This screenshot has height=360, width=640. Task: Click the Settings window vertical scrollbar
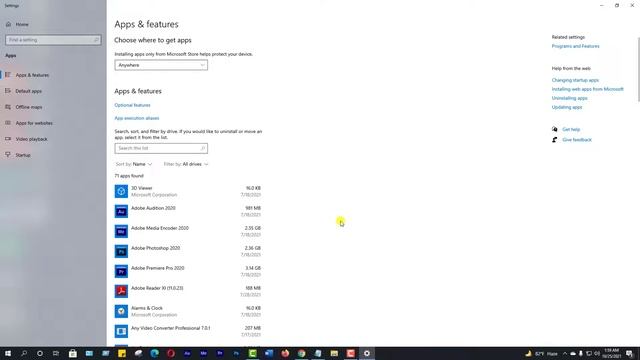click(638, 69)
